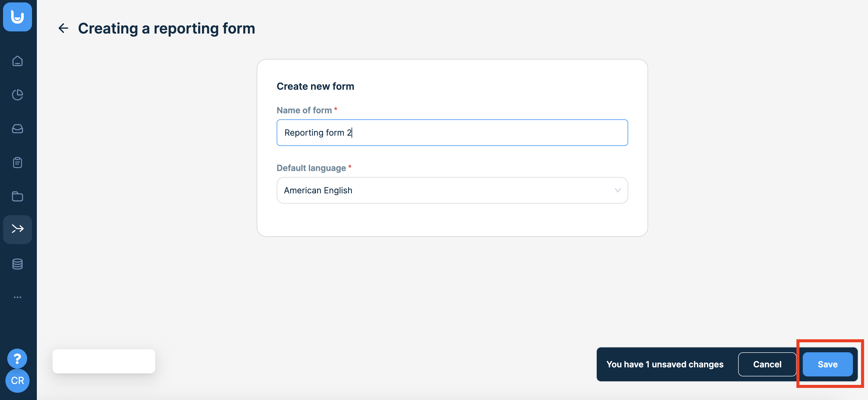Screen dimensions: 868x400
Task: Click the "Name of form" label
Action: click(x=304, y=110)
